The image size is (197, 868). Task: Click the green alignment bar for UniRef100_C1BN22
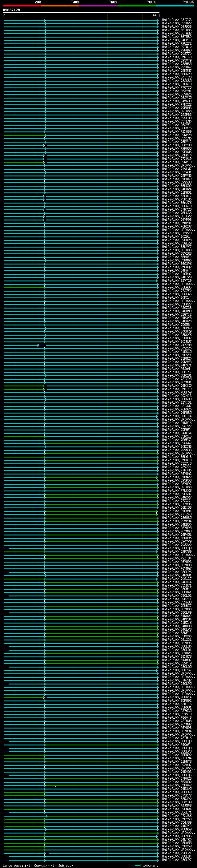(101, 477)
